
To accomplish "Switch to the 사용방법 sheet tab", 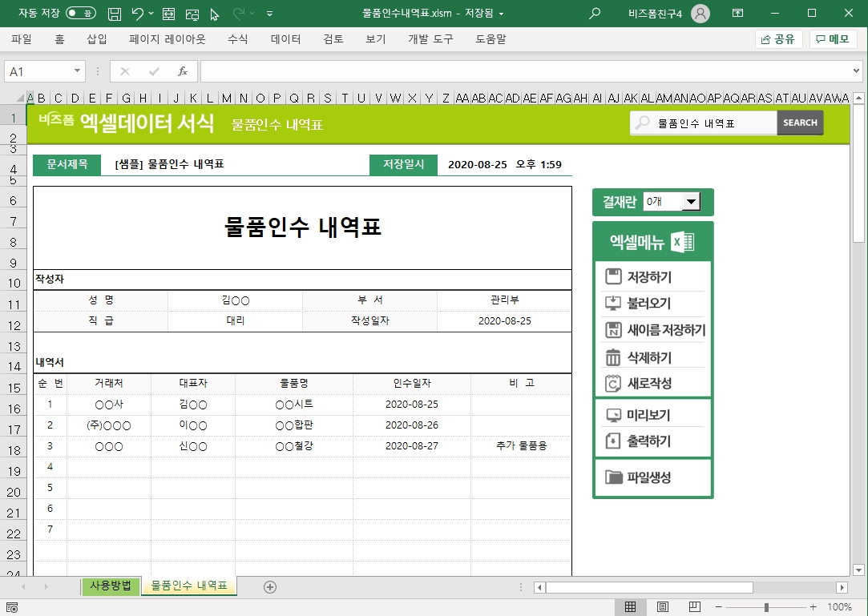I will (111, 586).
